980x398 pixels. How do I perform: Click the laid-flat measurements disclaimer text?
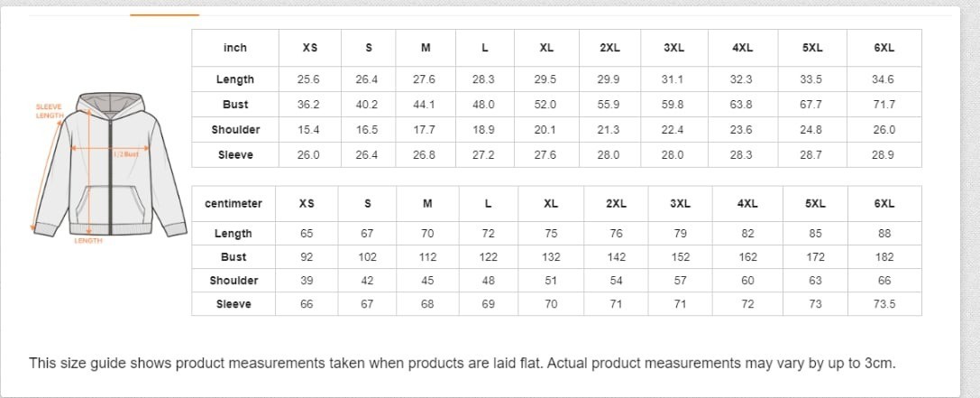pos(462,364)
